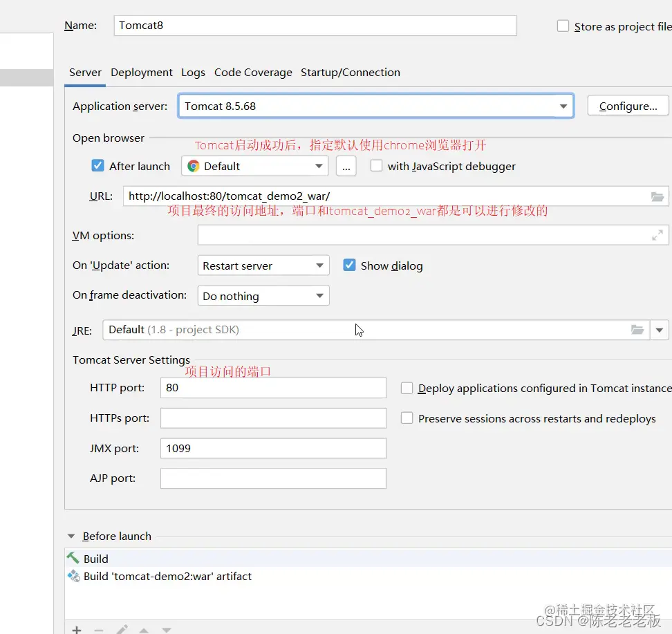Open the Restart server update action dropdown
Screen dimensions: 672x634
pos(263,265)
